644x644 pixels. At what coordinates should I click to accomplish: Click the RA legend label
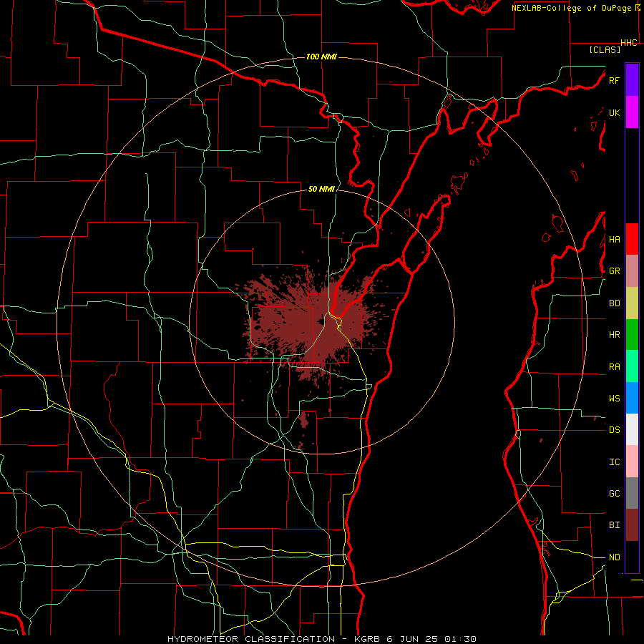tap(614, 367)
